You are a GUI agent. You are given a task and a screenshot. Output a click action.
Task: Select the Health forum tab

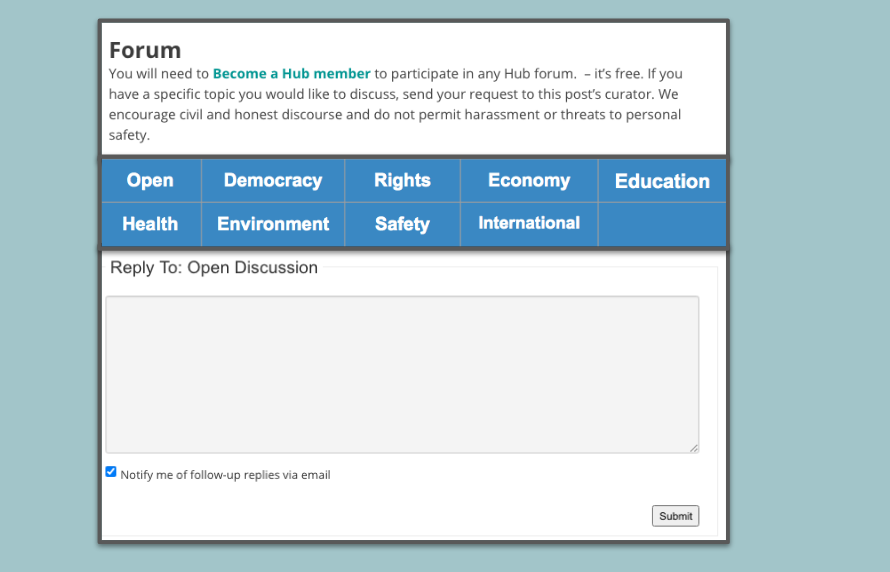pos(150,224)
